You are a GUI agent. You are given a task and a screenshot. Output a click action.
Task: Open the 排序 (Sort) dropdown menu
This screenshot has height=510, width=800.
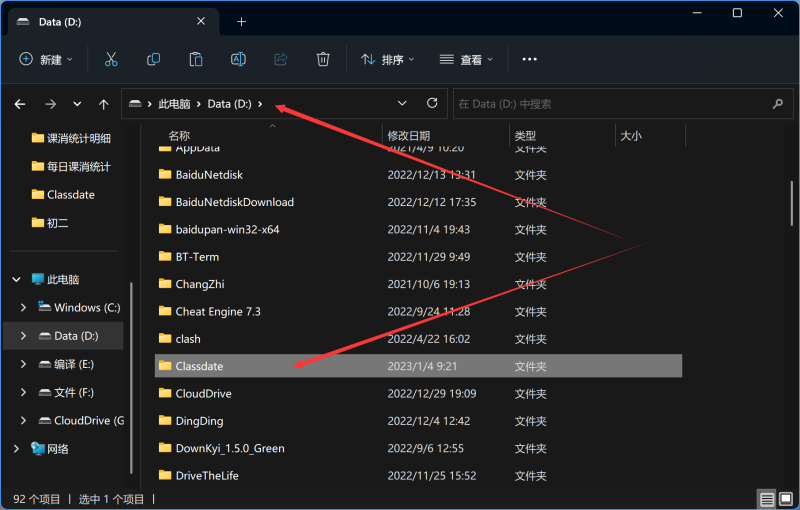(388, 60)
